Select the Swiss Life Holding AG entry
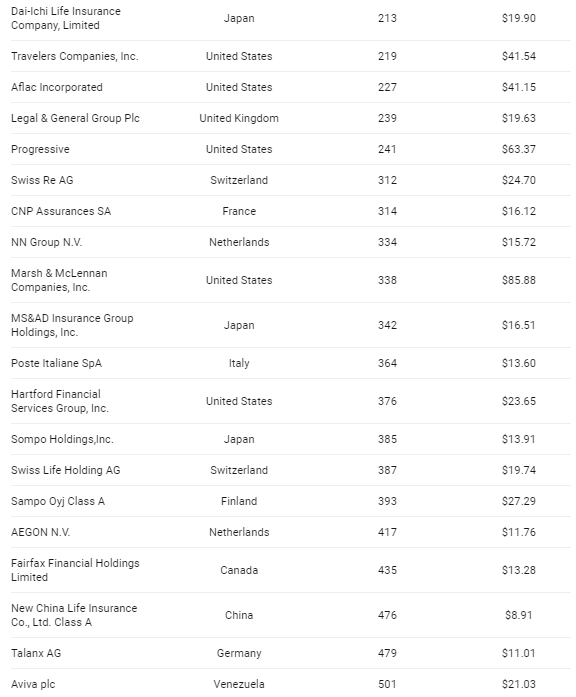This screenshot has width=576, height=697. click(x=66, y=470)
